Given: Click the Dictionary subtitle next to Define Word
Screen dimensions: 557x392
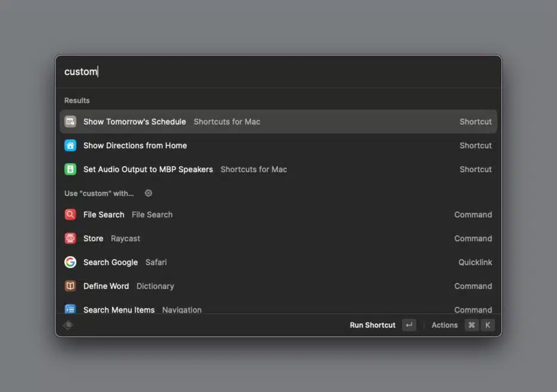Looking at the screenshot, I should pos(155,286).
